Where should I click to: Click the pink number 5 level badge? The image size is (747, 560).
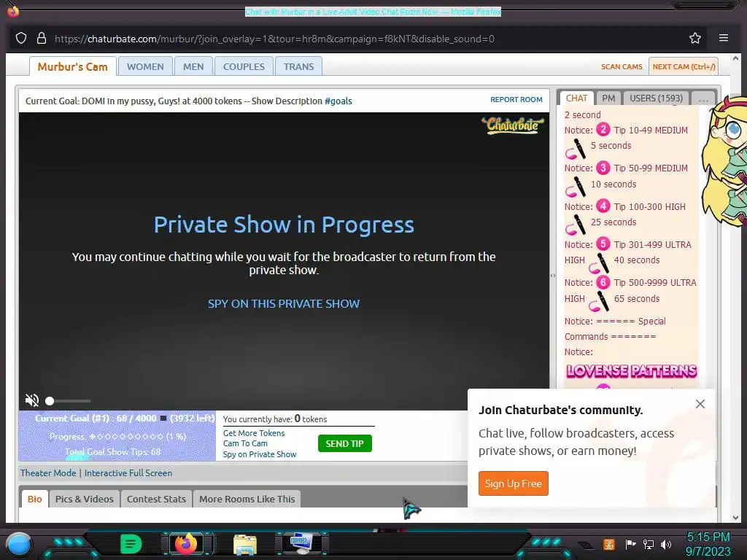(x=603, y=244)
